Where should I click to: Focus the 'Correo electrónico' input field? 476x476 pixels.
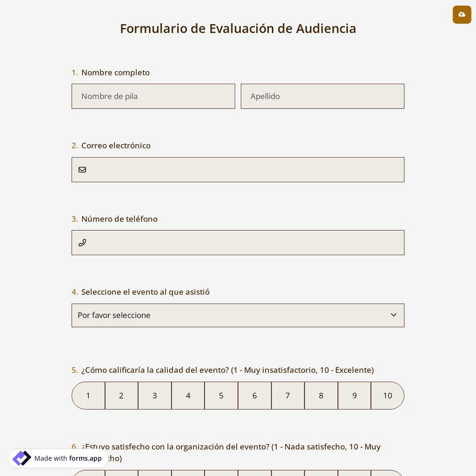(238, 169)
